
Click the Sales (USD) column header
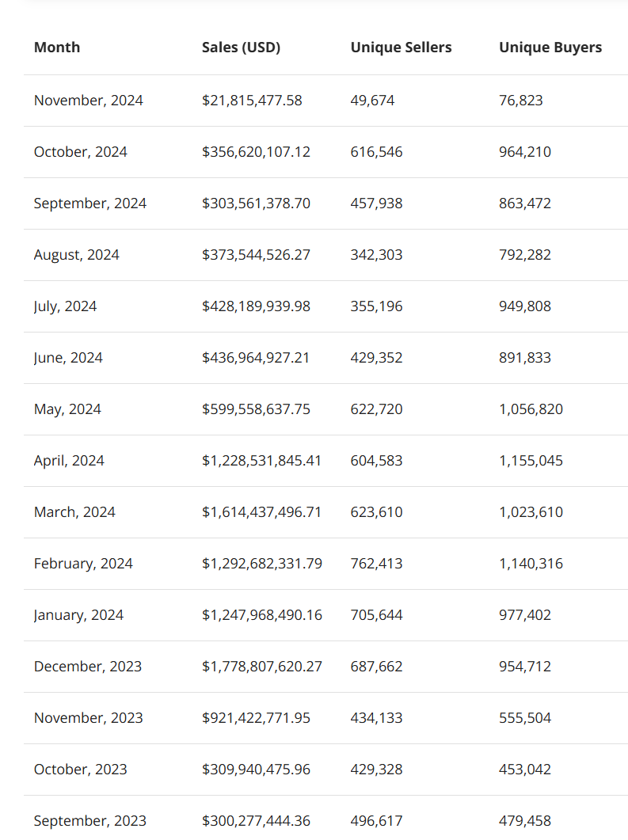pyautogui.click(x=241, y=48)
